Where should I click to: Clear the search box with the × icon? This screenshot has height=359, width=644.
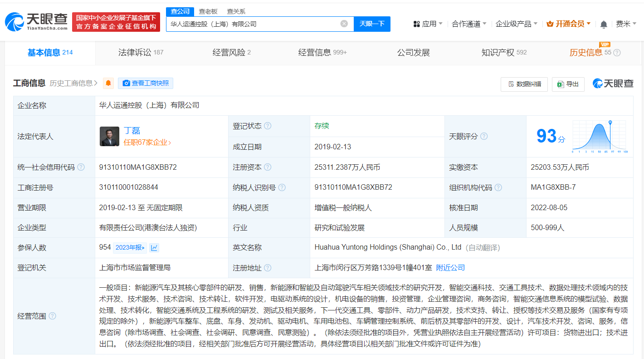[x=344, y=24]
